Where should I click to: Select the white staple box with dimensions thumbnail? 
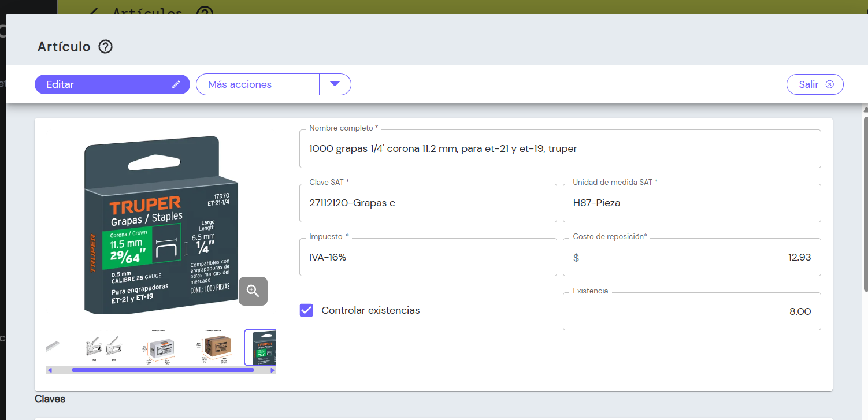pos(159,347)
